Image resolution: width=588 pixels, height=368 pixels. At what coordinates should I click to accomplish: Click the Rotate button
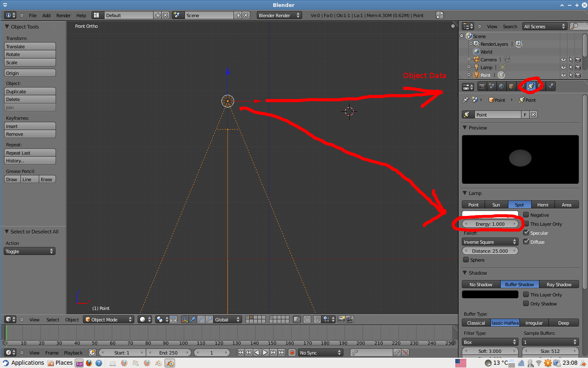click(x=30, y=54)
